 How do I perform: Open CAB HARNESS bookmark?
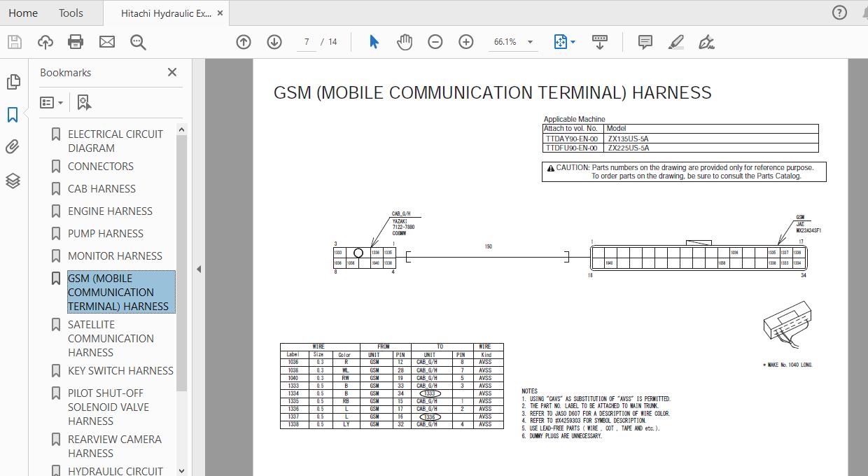coord(101,188)
